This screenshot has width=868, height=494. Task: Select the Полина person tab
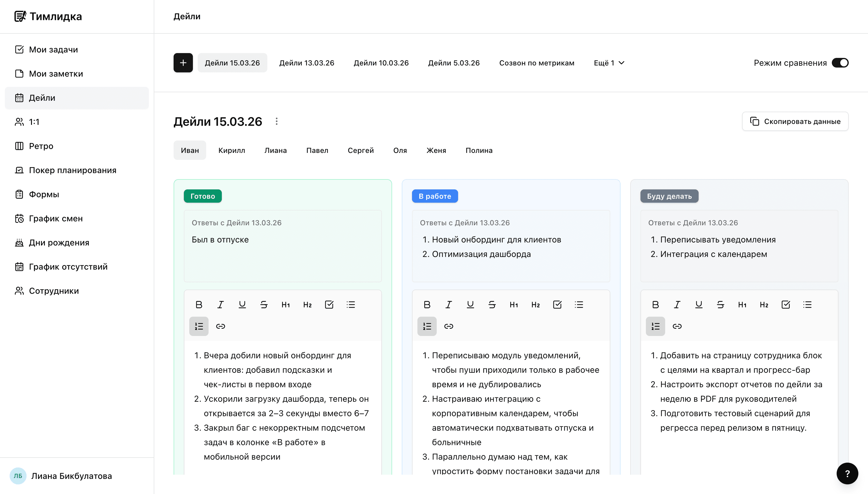[479, 150]
